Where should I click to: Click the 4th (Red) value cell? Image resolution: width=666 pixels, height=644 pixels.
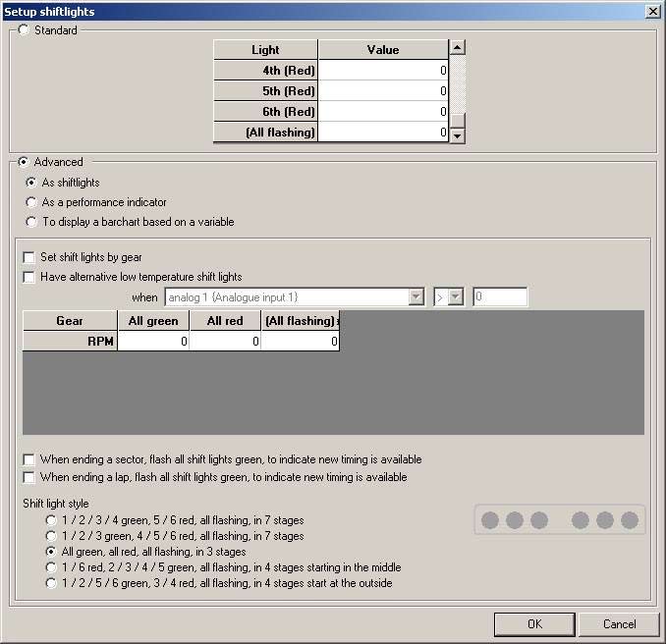[x=383, y=71]
